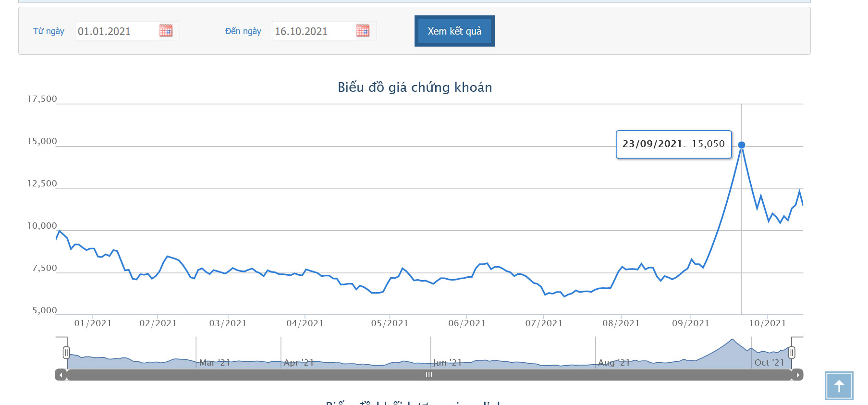Screen dimensions: 868x405
Task: Click the Jun '21 marker in navigator
Action: (447, 363)
